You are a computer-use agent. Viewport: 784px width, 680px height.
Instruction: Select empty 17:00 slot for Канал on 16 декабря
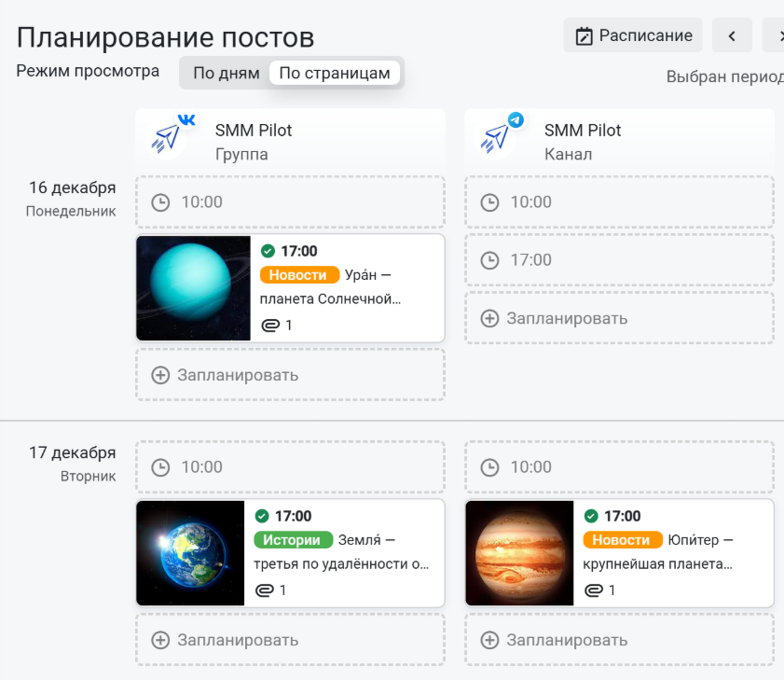619,260
